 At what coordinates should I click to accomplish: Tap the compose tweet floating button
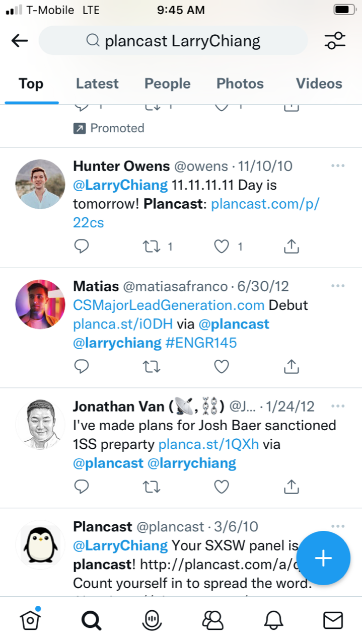pyautogui.click(x=323, y=558)
